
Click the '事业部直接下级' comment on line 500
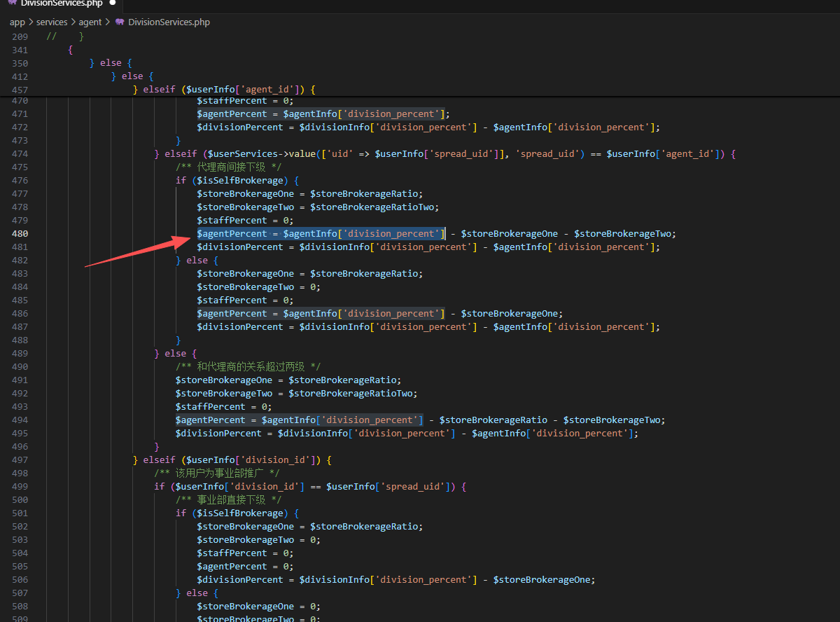coord(228,500)
